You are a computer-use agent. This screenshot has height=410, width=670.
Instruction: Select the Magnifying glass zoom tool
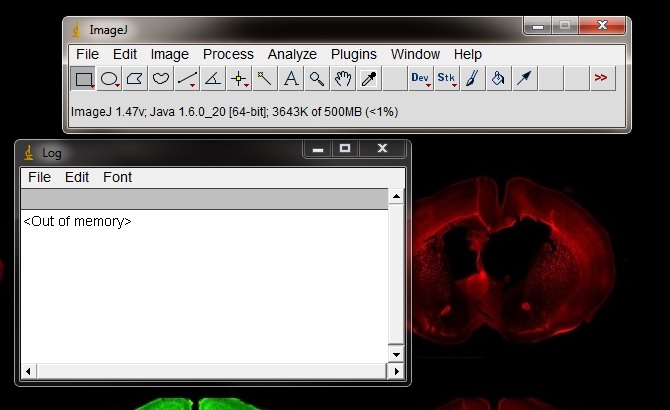click(317, 79)
